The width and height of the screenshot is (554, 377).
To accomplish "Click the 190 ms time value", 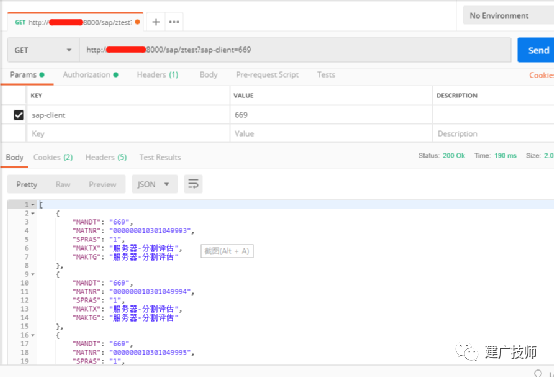I will [x=505, y=155].
